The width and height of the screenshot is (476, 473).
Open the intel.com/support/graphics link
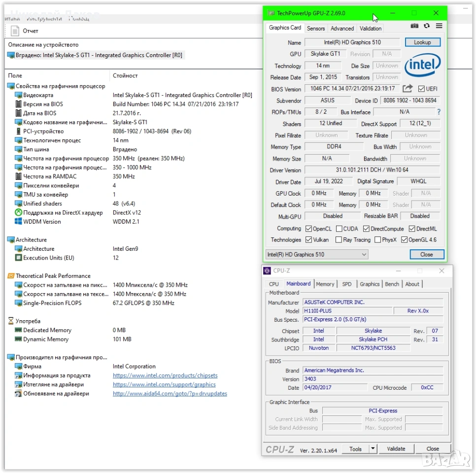(x=164, y=384)
